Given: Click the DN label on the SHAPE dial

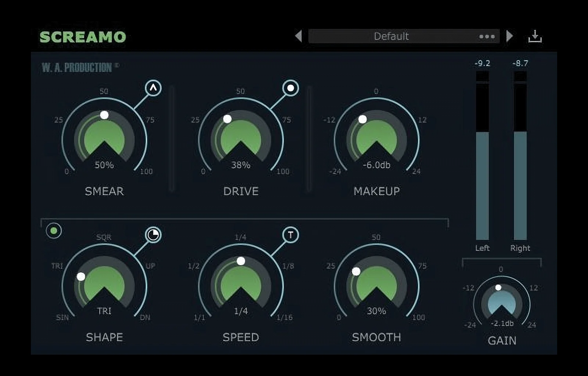Looking at the screenshot, I should tap(145, 318).
